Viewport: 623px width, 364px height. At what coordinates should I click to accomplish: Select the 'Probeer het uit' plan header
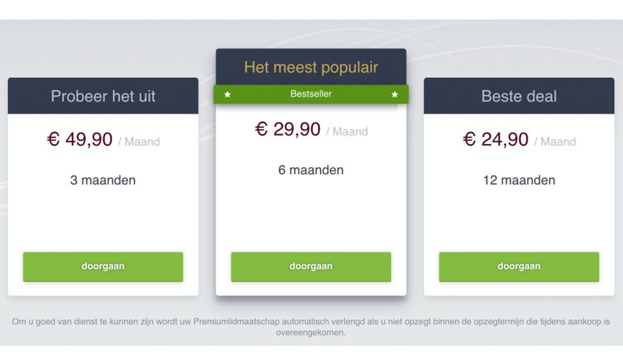pyautogui.click(x=103, y=96)
